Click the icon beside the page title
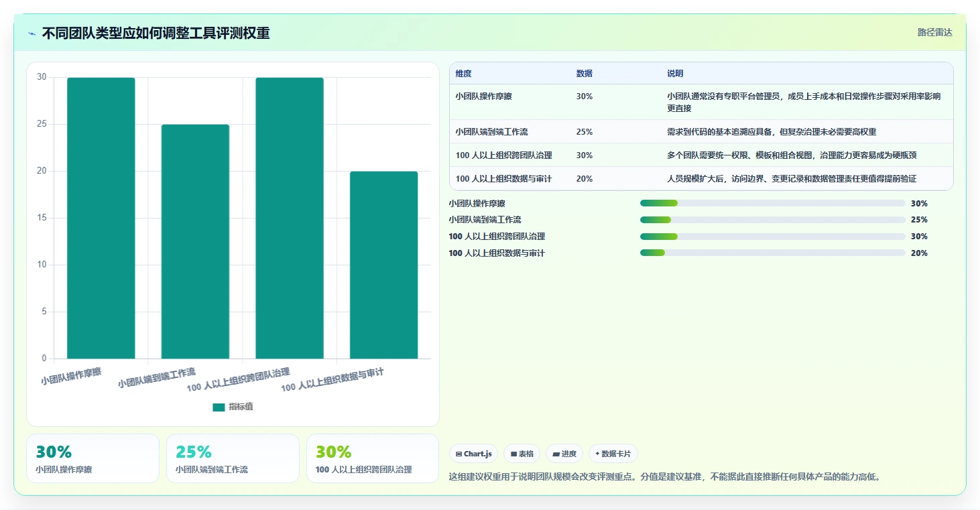Viewport: 980px width, 510px height. point(32,34)
